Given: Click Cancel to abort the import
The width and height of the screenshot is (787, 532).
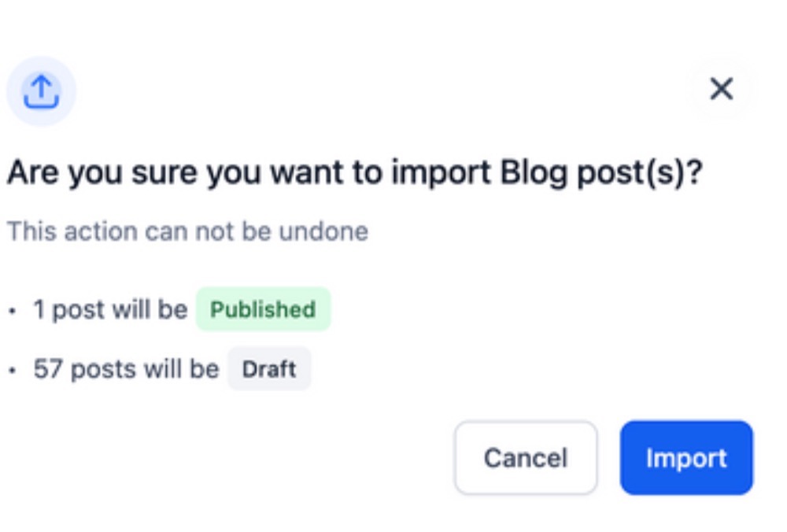Looking at the screenshot, I should 526,458.
